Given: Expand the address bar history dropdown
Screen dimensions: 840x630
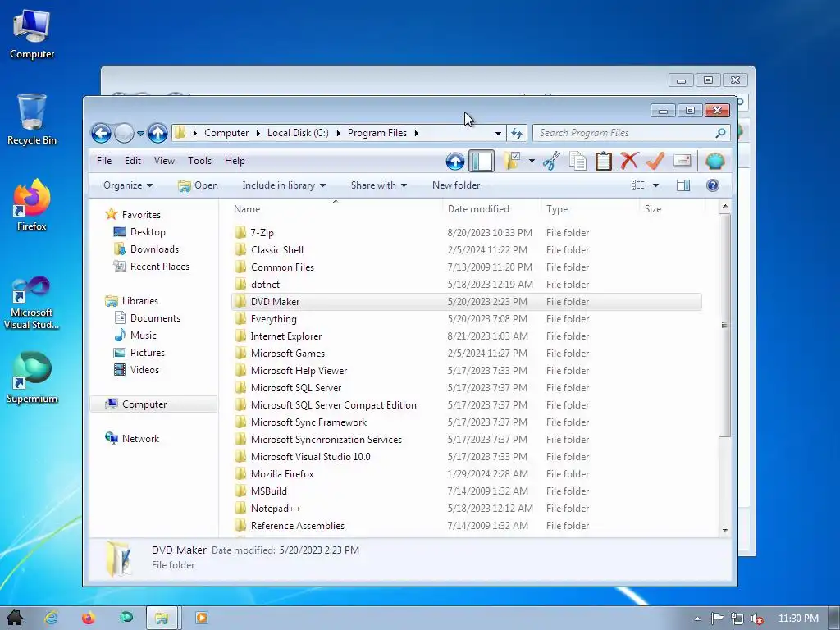Looking at the screenshot, I should click(498, 133).
